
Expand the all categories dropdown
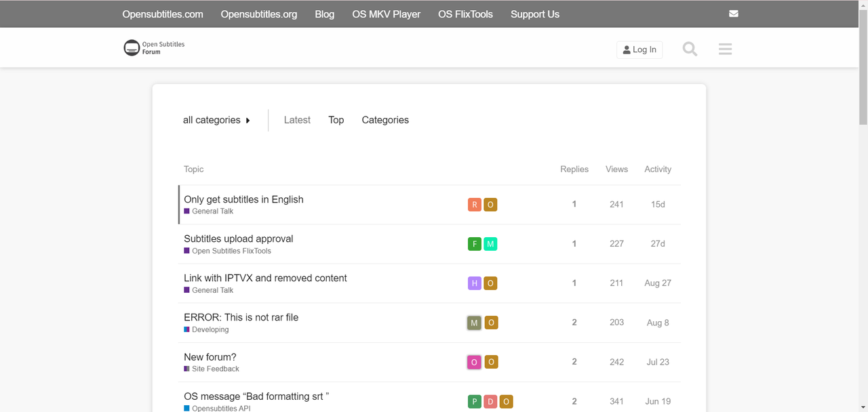click(x=216, y=120)
